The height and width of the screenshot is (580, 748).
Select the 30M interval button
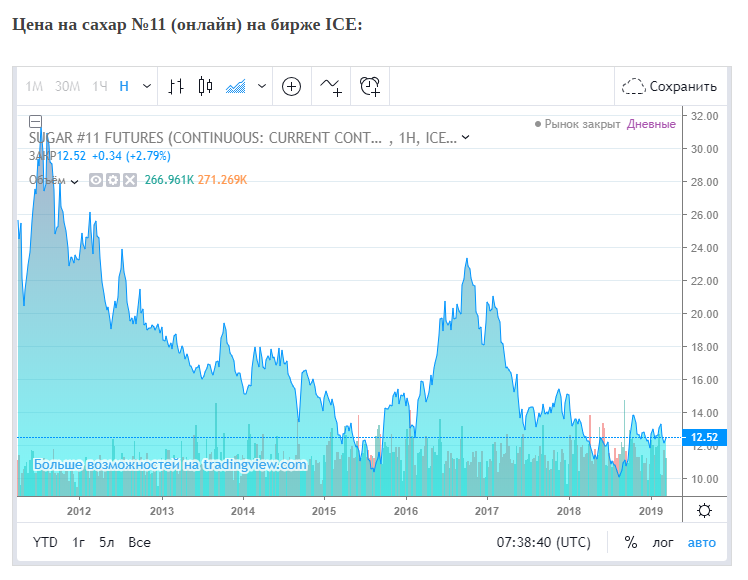67,86
